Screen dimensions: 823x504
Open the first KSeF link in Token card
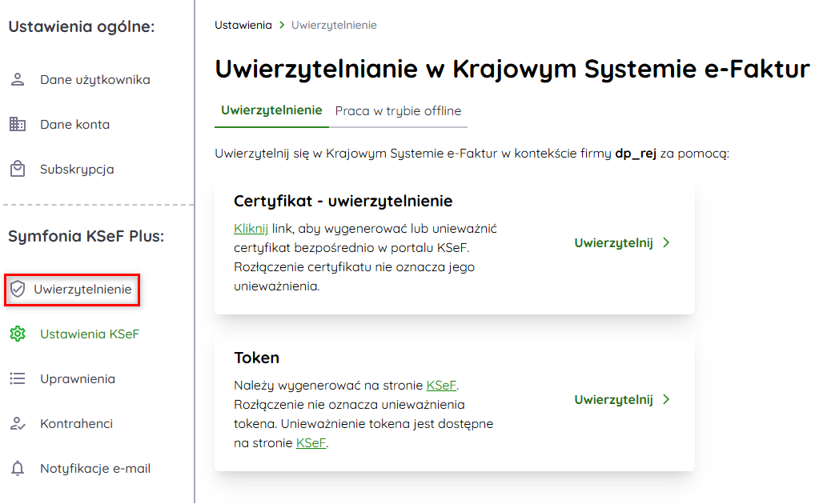441,385
